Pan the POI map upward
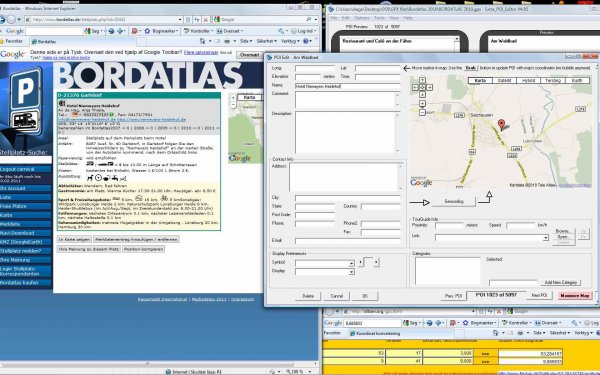Image resolution: width=600 pixels, height=375 pixels. click(422, 80)
